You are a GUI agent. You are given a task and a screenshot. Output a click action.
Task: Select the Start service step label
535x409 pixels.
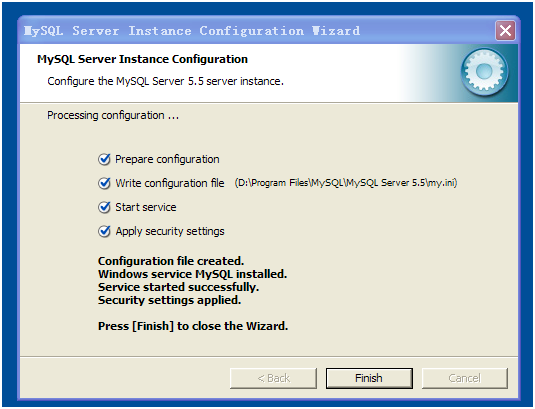[x=146, y=207]
